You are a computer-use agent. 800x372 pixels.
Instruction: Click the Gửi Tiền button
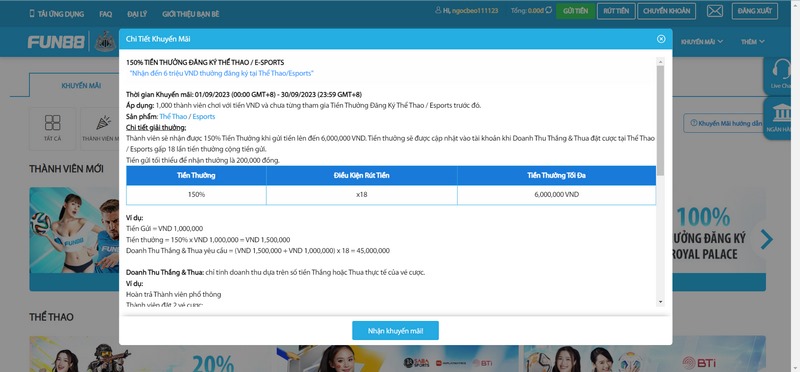[x=576, y=11]
